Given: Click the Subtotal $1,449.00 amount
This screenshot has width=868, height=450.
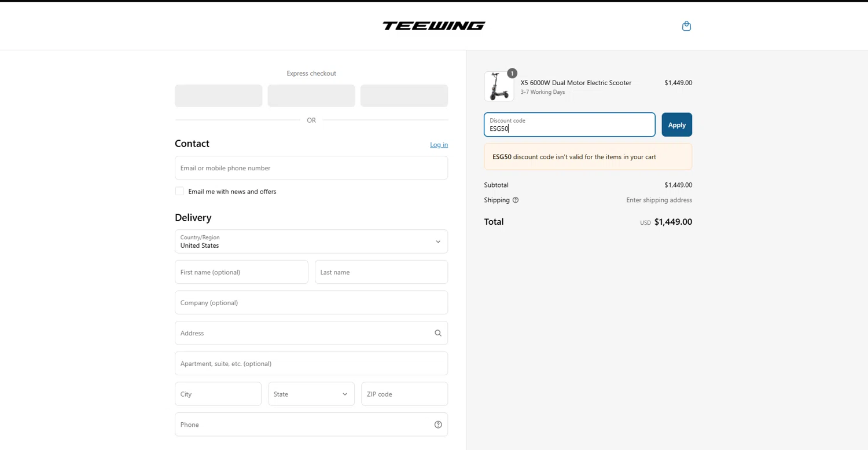Looking at the screenshot, I should coord(678,185).
